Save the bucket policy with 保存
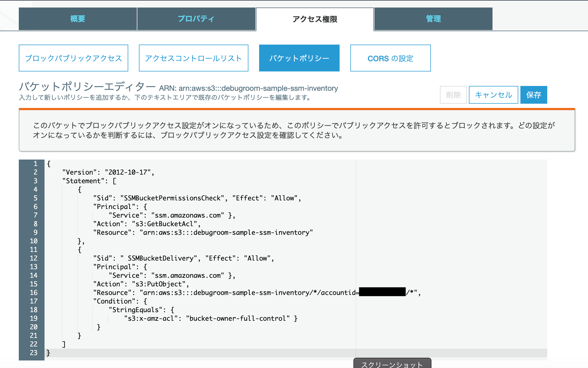Viewport: 588px width, 368px height. point(534,95)
